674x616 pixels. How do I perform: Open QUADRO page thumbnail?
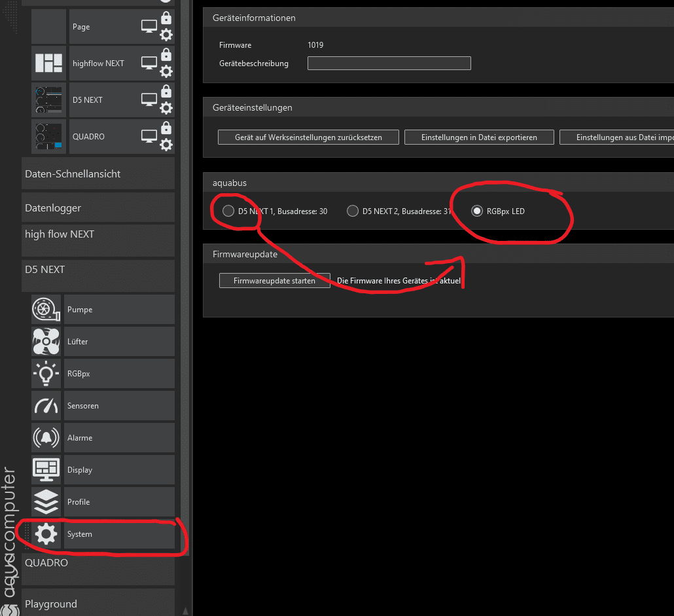click(x=48, y=136)
